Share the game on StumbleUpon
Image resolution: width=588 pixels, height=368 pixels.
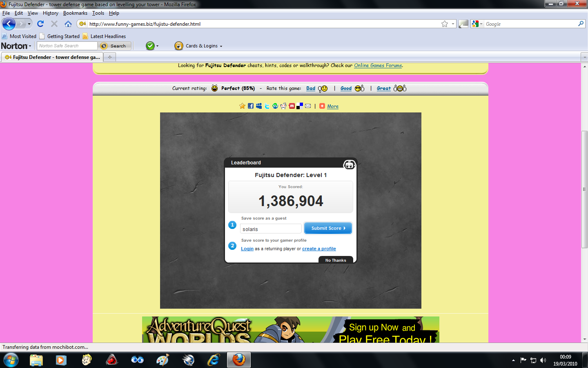click(275, 106)
